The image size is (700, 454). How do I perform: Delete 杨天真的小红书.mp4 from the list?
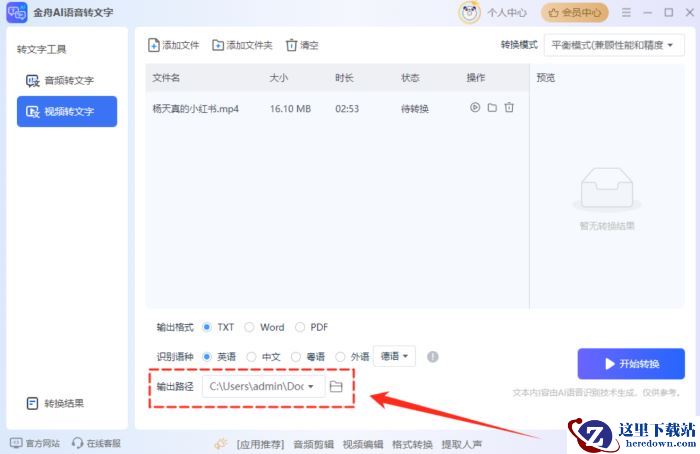point(509,108)
